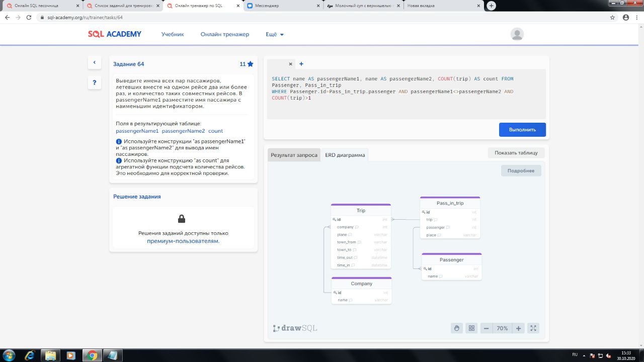Screen dimensions: 644x362
Task: Open Chrome three-dot menu
Action: [x=637, y=17]
